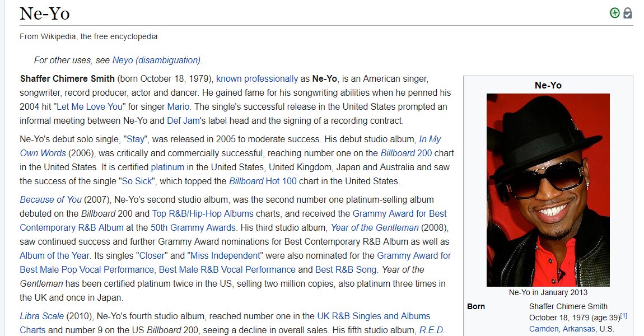Click the platinum certification link
Image resolution: width=644 pixels, height=336 pixels.
[x=167, y=167]
